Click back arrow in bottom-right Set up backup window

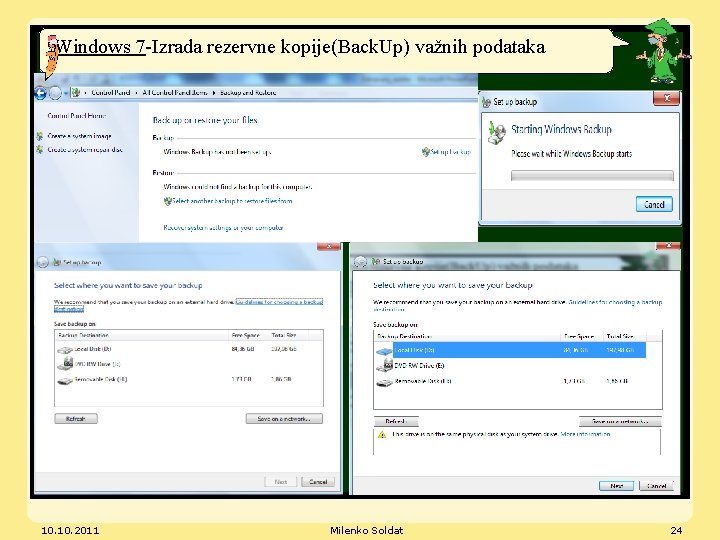coord(360,262)
